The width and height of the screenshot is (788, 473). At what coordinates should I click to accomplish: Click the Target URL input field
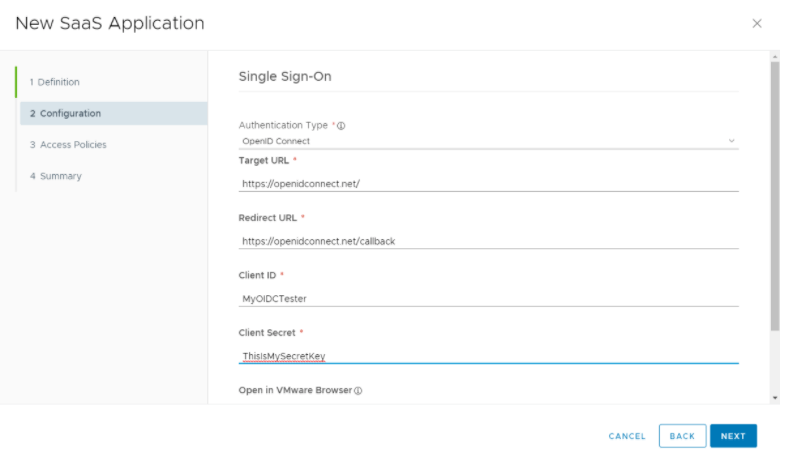click(x=488, y=184)
